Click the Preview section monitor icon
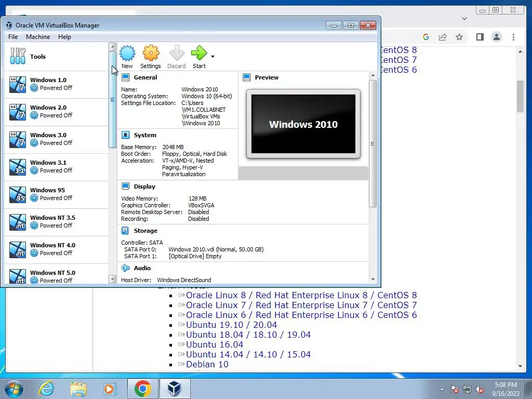Viewport: 532px width, 399px height. pos(247,77)
